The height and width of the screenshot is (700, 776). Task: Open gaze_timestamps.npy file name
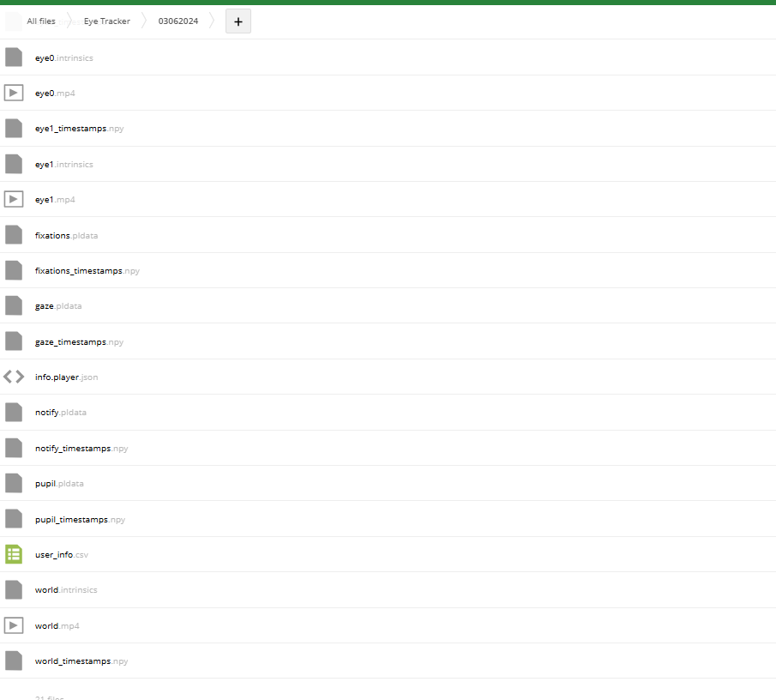[x=79, y=342]
